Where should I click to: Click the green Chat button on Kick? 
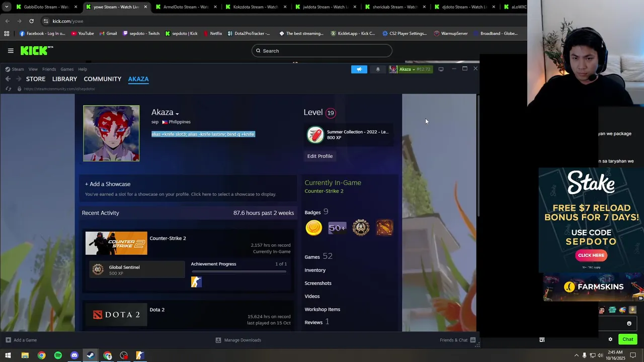pyautogui.click(x=627, y=339)
